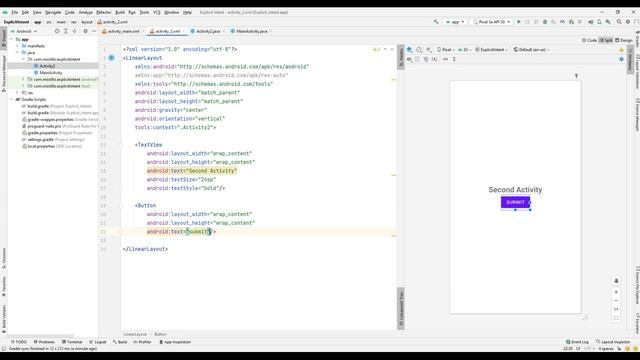The width and height of the screenshot is (640, 360).
Task: Click the layout warning triangle icon
Action: pos(622,49)
